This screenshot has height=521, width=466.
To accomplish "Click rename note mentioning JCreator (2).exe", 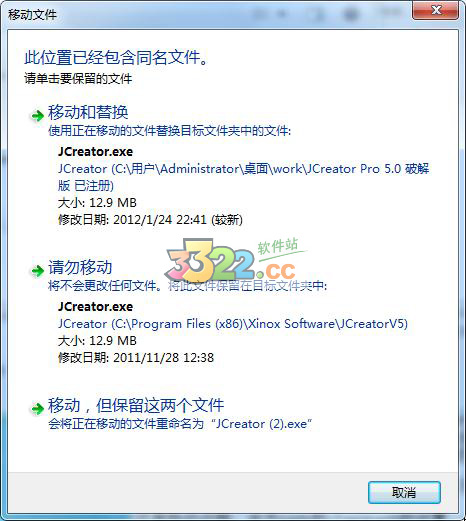I will click(x=180, y=424).
